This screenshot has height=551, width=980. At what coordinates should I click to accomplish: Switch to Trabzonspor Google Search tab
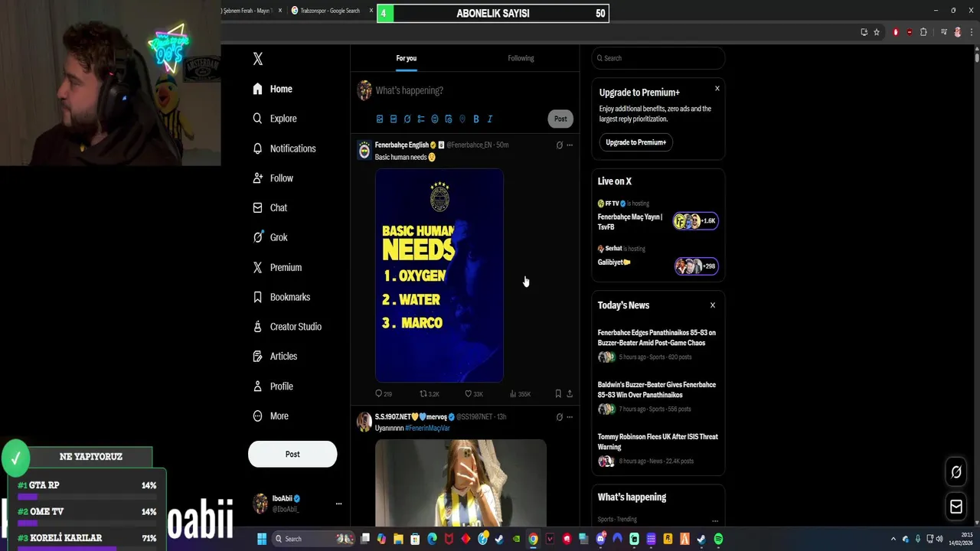point(331,11)
